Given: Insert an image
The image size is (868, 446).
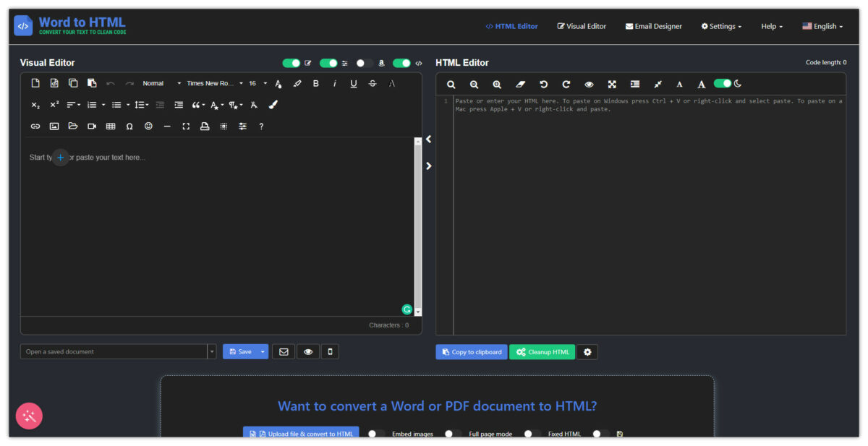Looking at the screenshot, I should [54, 126].
